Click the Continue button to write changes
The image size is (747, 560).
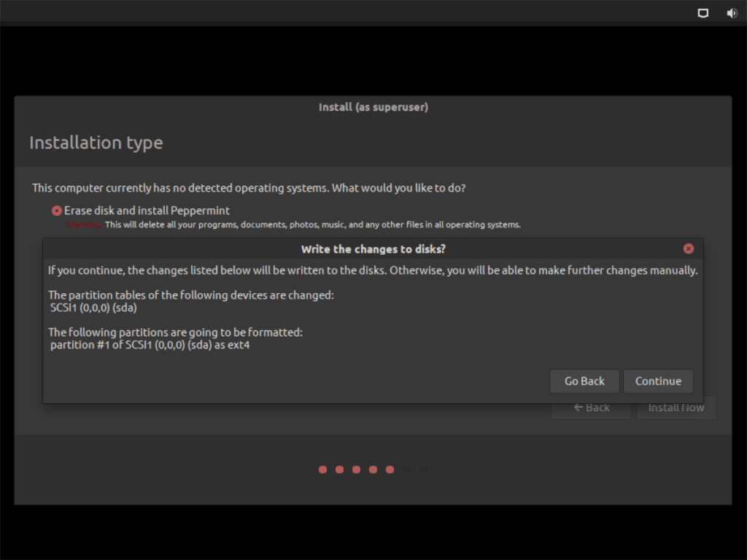click(x=658, y=381)
